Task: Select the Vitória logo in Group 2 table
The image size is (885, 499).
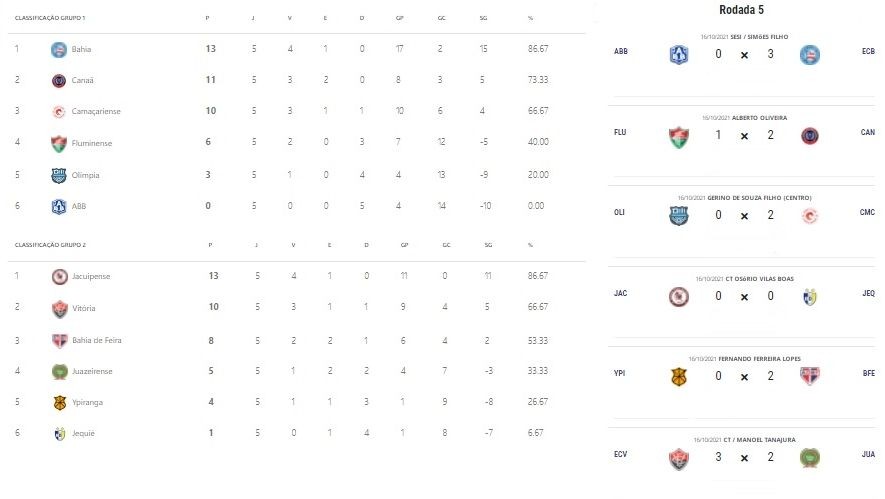Action: pos(60,309)
